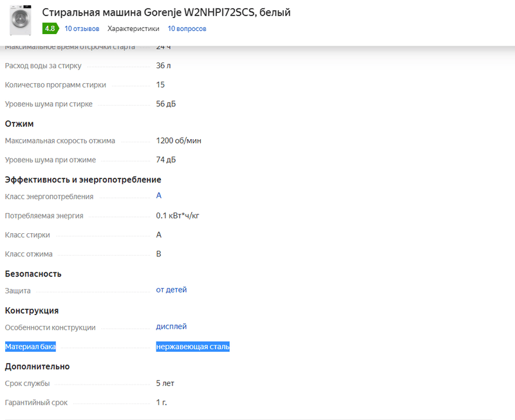Viewport: 515px width, 420px height.
Task: Click the highlighted Материал бака label
Action: point(30,347)
